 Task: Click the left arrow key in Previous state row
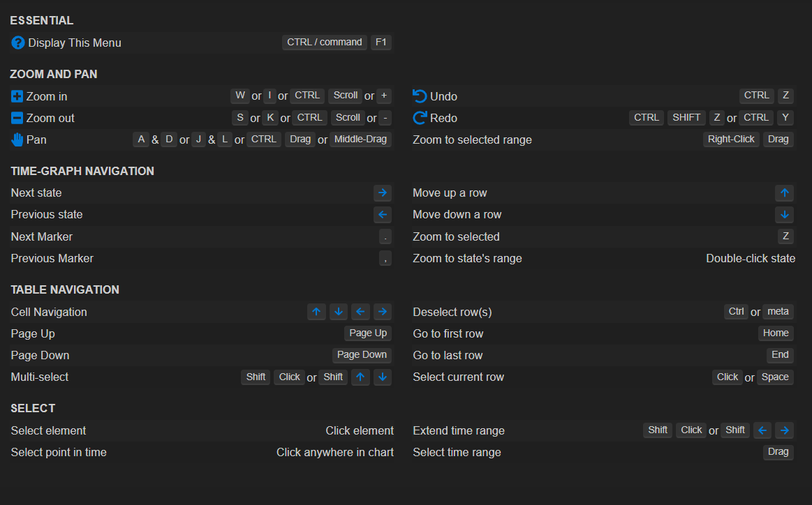point(383,214)
